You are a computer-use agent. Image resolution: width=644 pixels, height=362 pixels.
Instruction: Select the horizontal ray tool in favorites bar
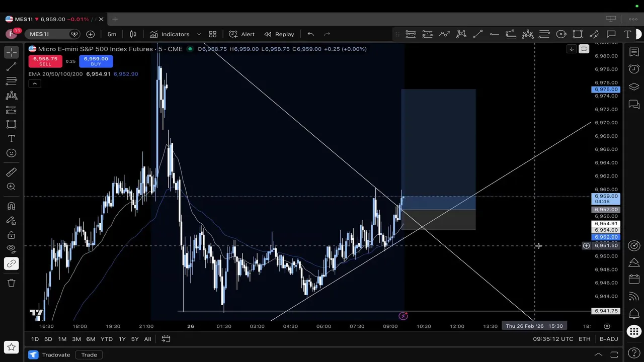pyautogui.click(x=494, y=34)
